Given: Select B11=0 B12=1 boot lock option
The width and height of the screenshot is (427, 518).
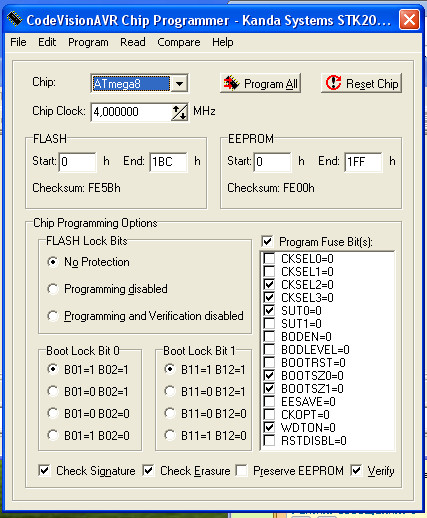Looking at the screenshot, I should click(170, 391).
